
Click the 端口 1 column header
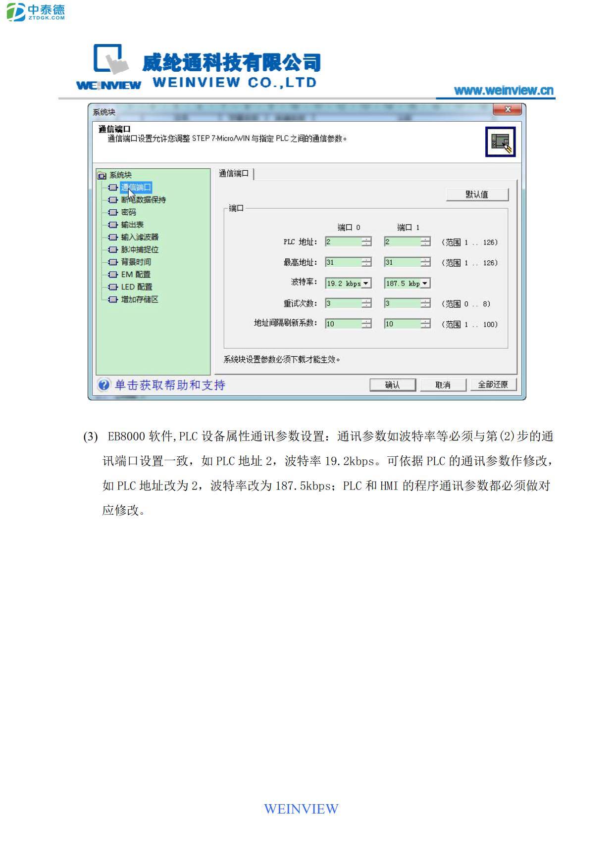408,227
